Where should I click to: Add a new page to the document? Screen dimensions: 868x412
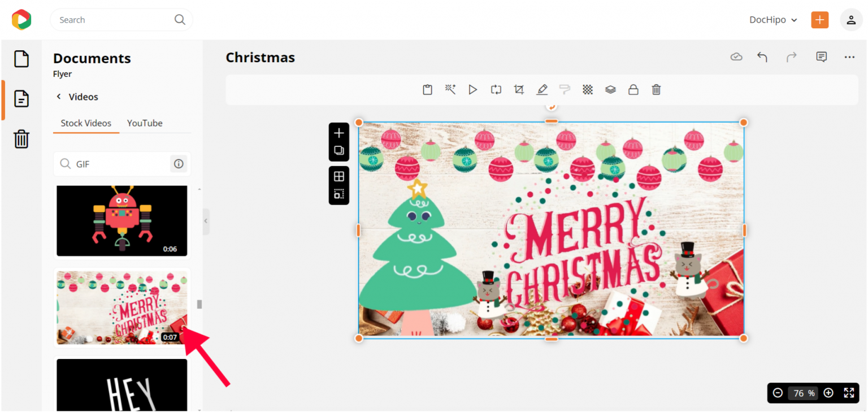(x=339, y=133)
